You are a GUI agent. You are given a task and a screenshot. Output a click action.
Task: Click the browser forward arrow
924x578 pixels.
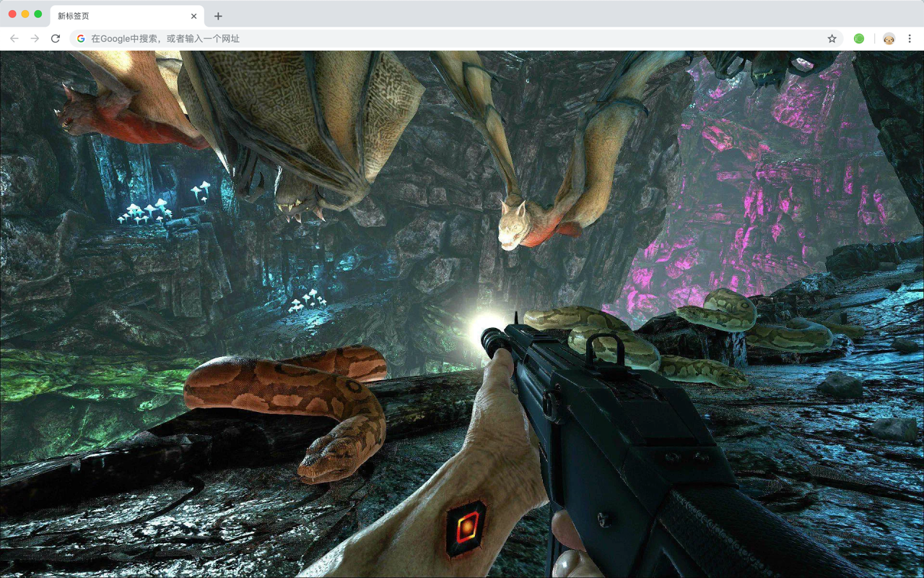point(35,38)
